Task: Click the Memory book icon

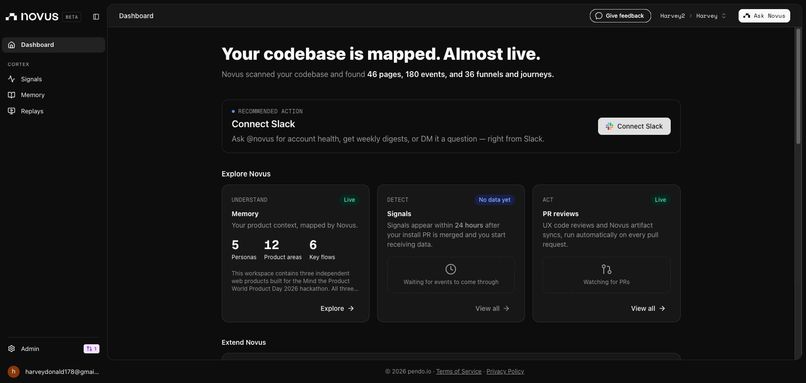Action: [12, 95]
